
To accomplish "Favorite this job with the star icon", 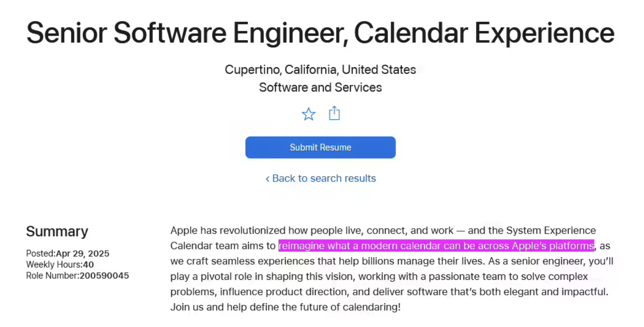I will point(309,114).
